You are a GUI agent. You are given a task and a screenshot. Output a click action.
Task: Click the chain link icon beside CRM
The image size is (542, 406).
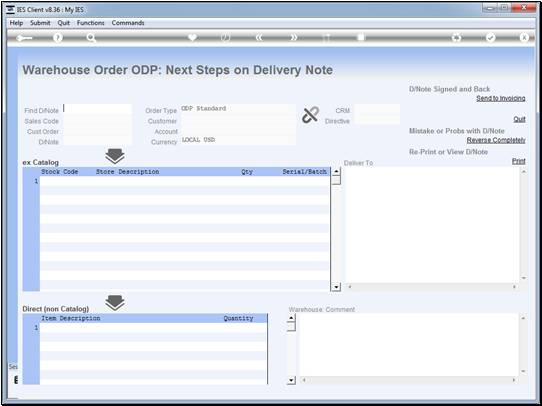pos(310,115)
